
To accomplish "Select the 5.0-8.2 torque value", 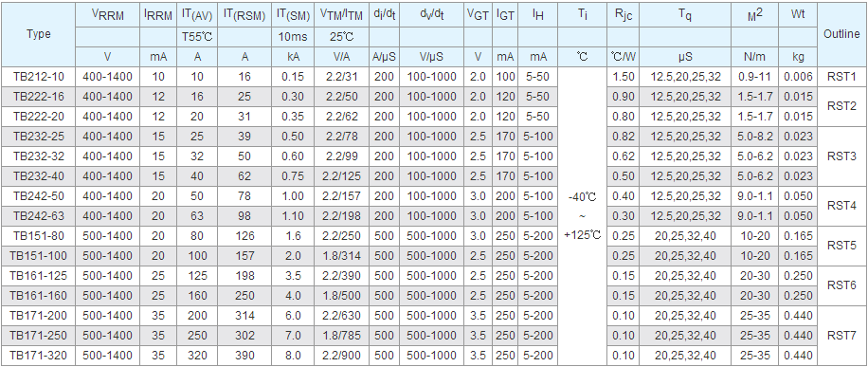I will pyautogui.click(x=754, y=137).
